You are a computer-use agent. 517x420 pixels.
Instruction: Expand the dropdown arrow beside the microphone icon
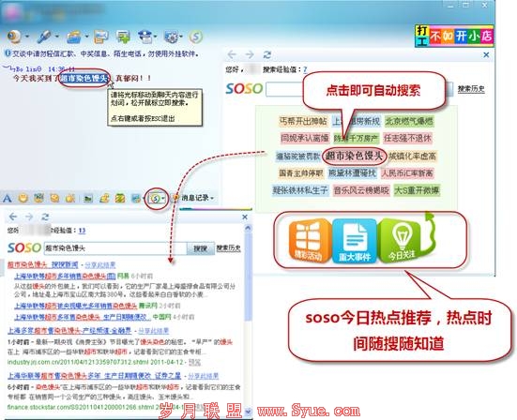(x=57, y=37)
